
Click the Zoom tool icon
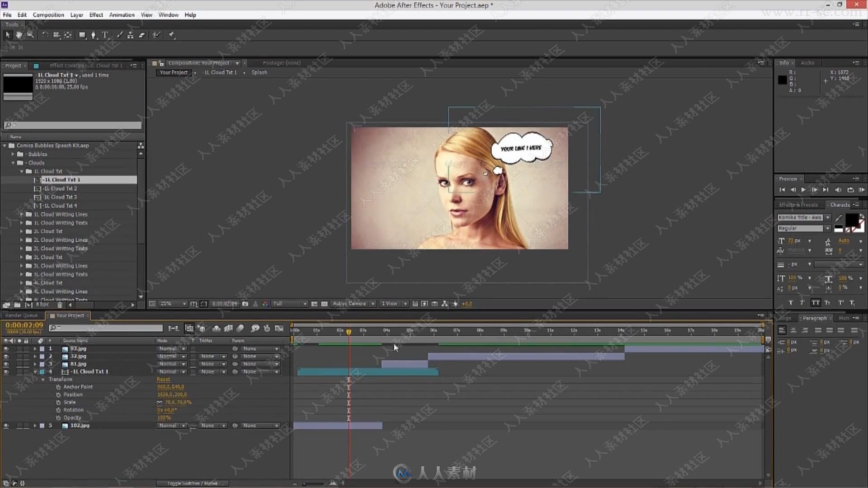pyautogui.click(x=30, y=34)
